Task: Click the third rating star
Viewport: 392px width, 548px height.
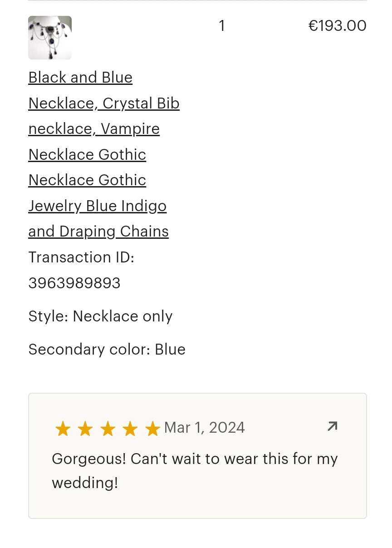Action: pos(108,429)
